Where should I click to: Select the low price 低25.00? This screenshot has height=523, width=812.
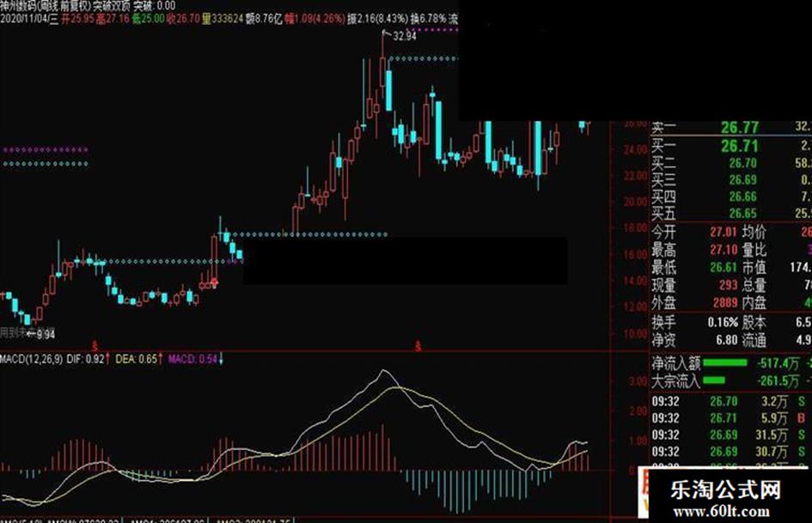click(148, 19)
